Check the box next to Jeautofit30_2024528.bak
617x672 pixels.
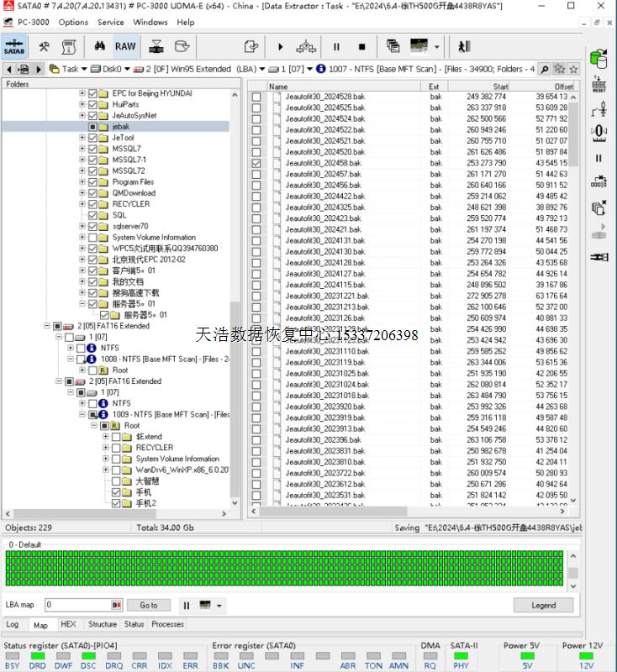pyautogui.click(x=256, y=97)
